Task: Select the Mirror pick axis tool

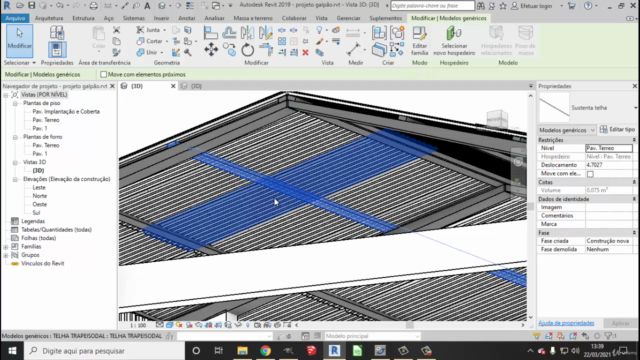Action: [247, 33]
